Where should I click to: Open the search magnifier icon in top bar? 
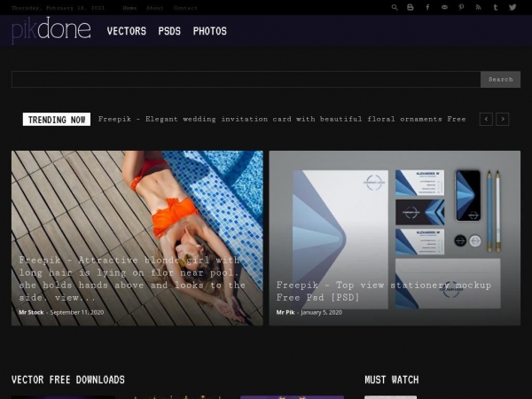[395, 7]
